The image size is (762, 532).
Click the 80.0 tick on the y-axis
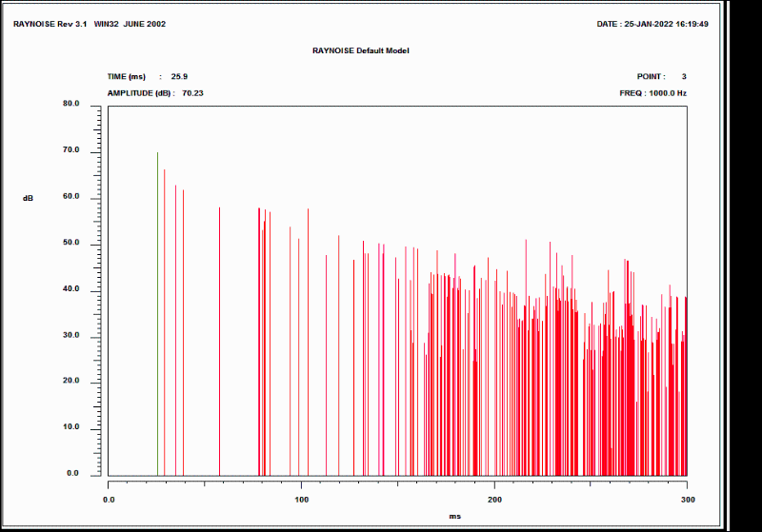70,104
